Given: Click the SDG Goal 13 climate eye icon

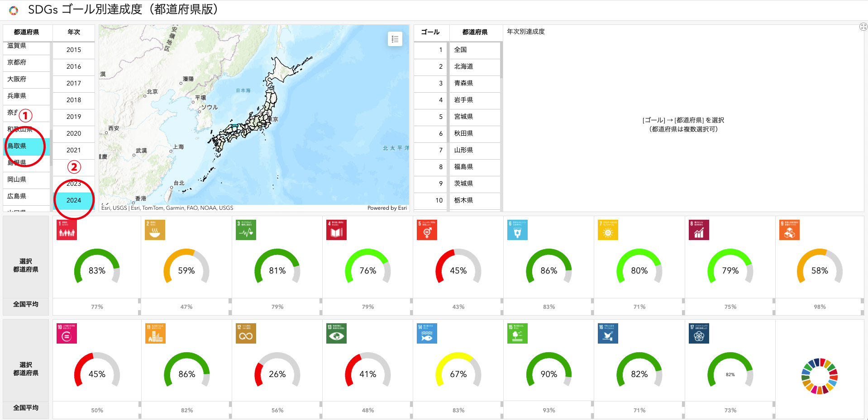Looking at the screenshot, I should (336, 334).
